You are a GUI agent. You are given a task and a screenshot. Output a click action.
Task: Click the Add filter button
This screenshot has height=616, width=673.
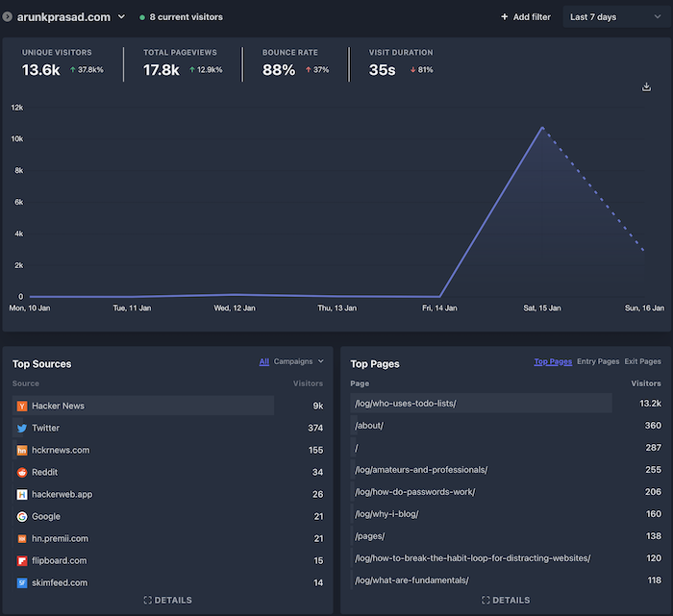(526, 16)
